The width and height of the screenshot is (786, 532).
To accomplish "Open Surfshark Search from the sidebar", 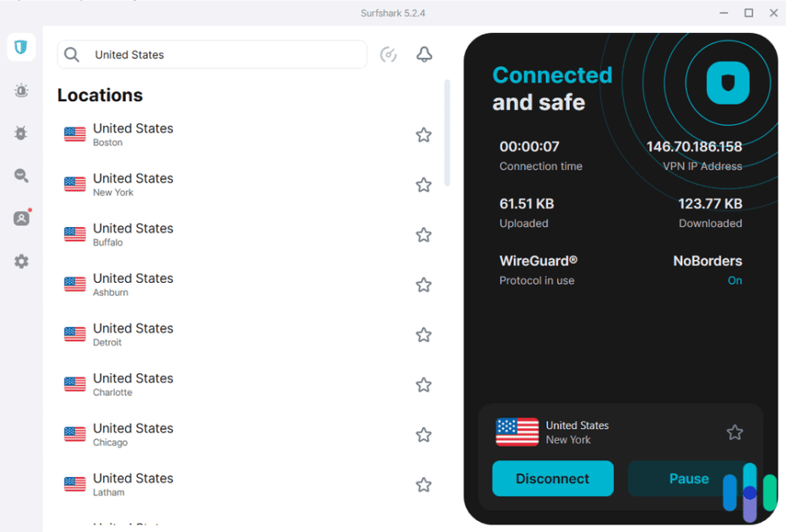I will [x=20, y=176].
